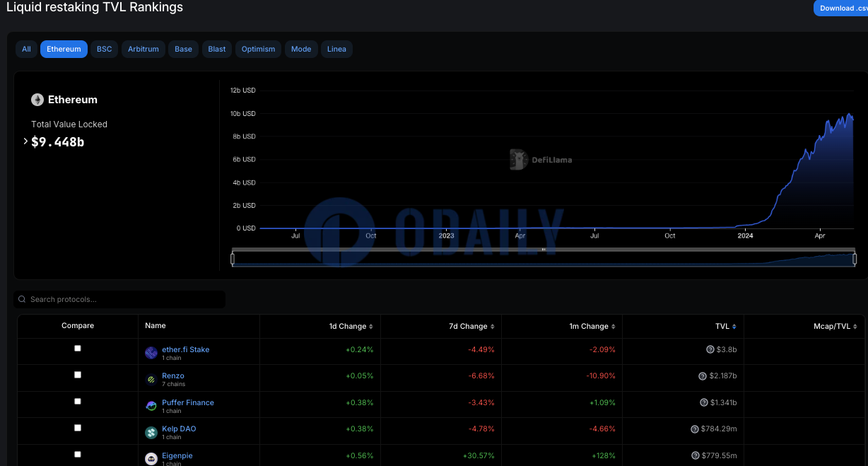This screenshot has height=466, width=868.
Task: Click the +0.24% 1d change for ether.fi Stake
Action: (x=360, y=349)
